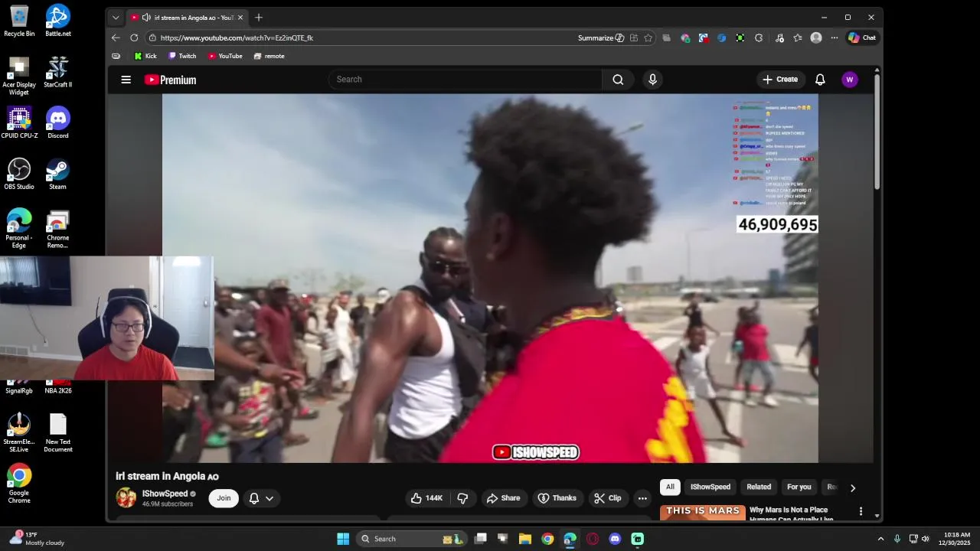Open the remote bookmark
This screenshot has width=980, height=551.
(269, 56)
